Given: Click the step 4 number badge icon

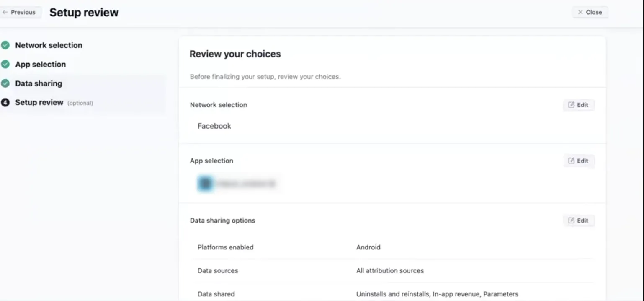Looking at the screenshot, I should 5,103.
